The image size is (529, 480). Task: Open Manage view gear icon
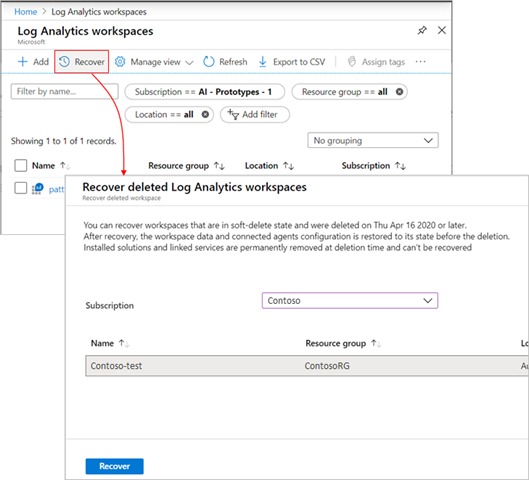coord(120,62)
